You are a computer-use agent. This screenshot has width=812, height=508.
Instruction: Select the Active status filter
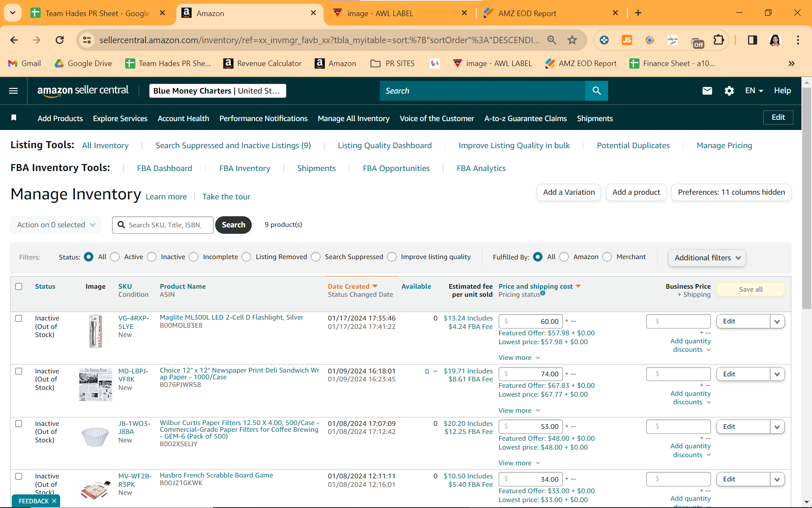pyautogui.click(x=115, y=257)
